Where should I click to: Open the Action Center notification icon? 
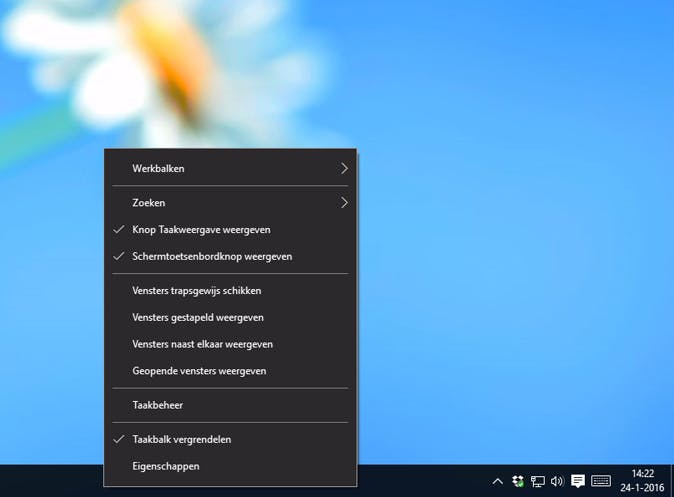[578, 481]
